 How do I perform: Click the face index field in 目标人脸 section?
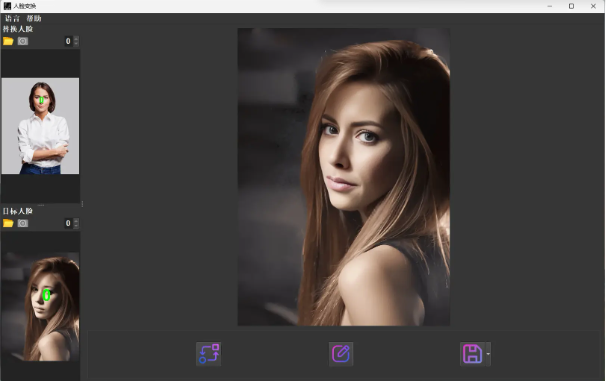pyautogui.click(x=69, y=223)
